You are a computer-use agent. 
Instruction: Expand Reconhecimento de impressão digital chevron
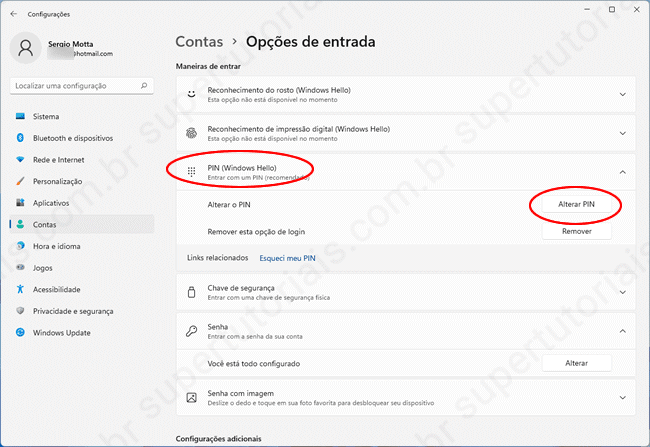click(622, 133)
